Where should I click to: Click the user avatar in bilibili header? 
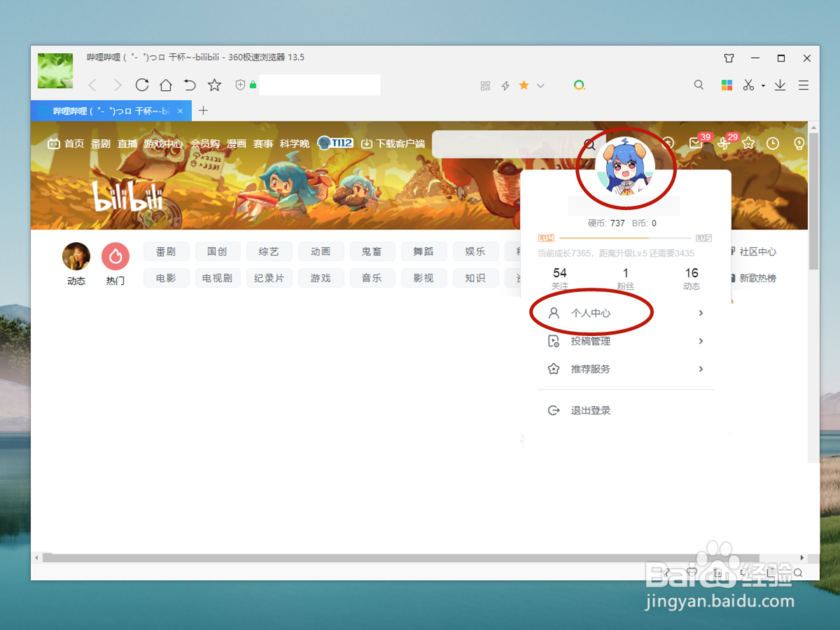point(625,167)
